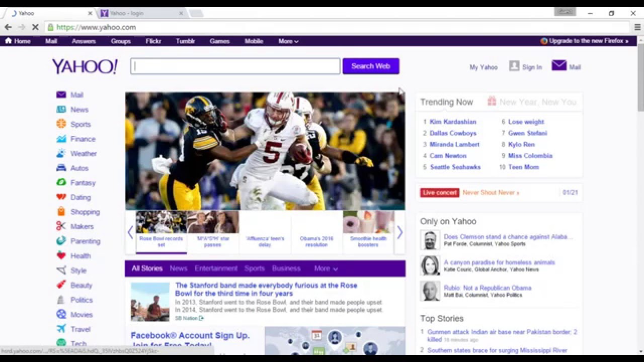Click the Health apple icon
Screen dimensions: 644x362
(x=61, y=255)
